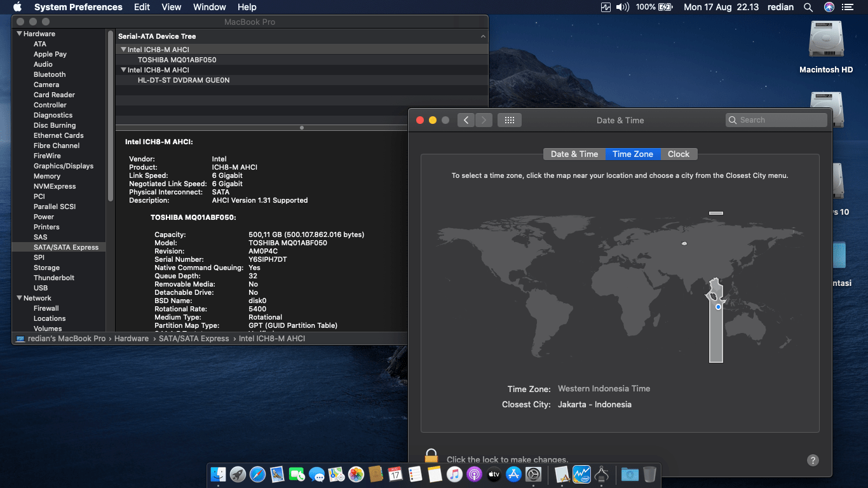Start FaceTime from the Dock

point(297,474)
